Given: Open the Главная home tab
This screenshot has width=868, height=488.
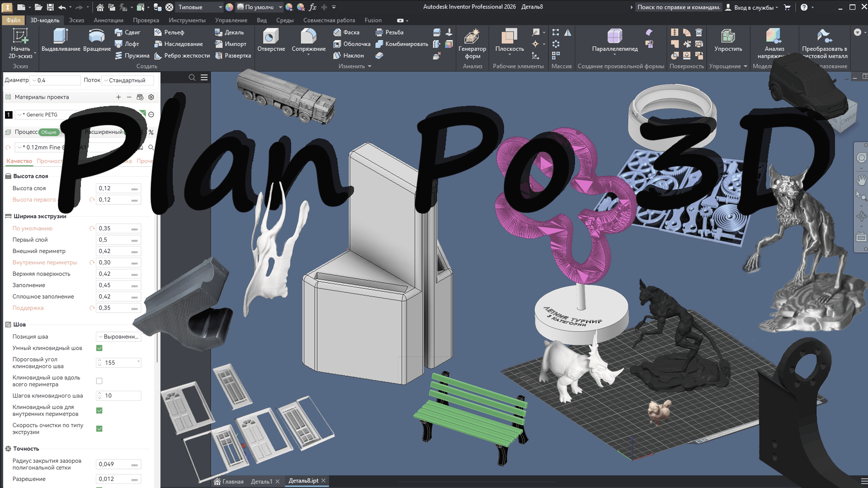Looking at the screenshot, I should pos(229,481).
